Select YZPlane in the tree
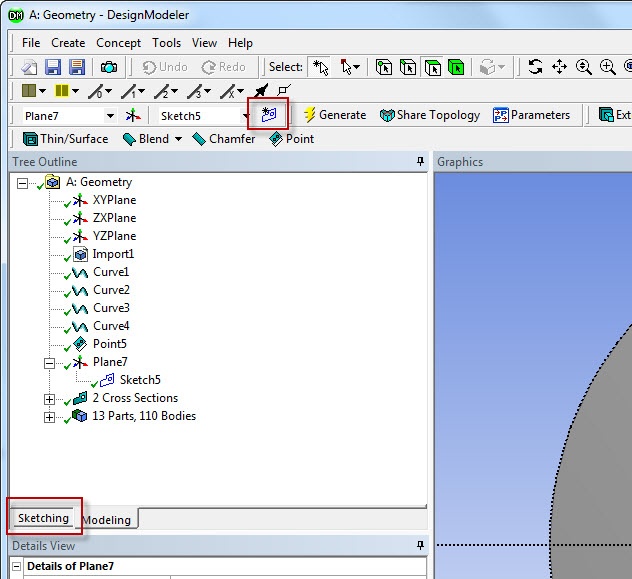Screen dimensions: 632x579 (114, 236)
